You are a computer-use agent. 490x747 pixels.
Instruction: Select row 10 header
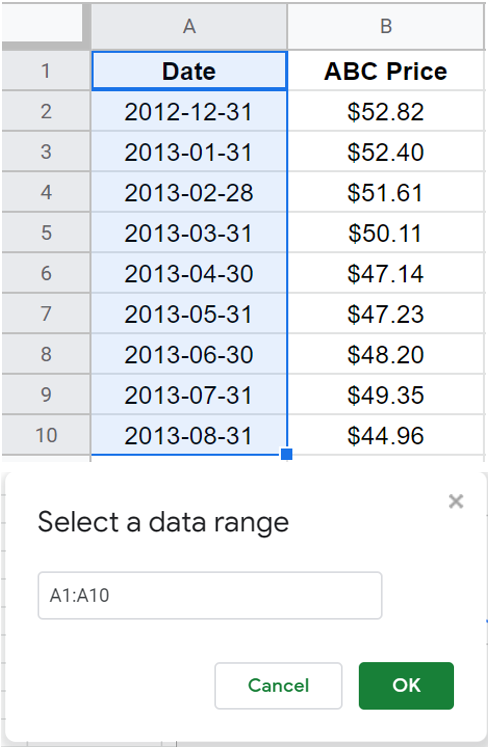point(46,435)
